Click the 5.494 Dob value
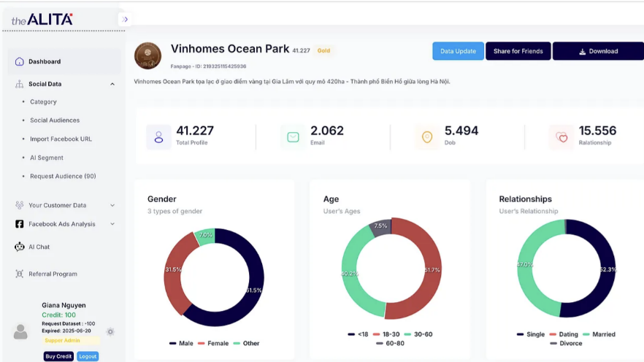Image resolution: width=644 pixels, height=362 pixels. (461, 131)
